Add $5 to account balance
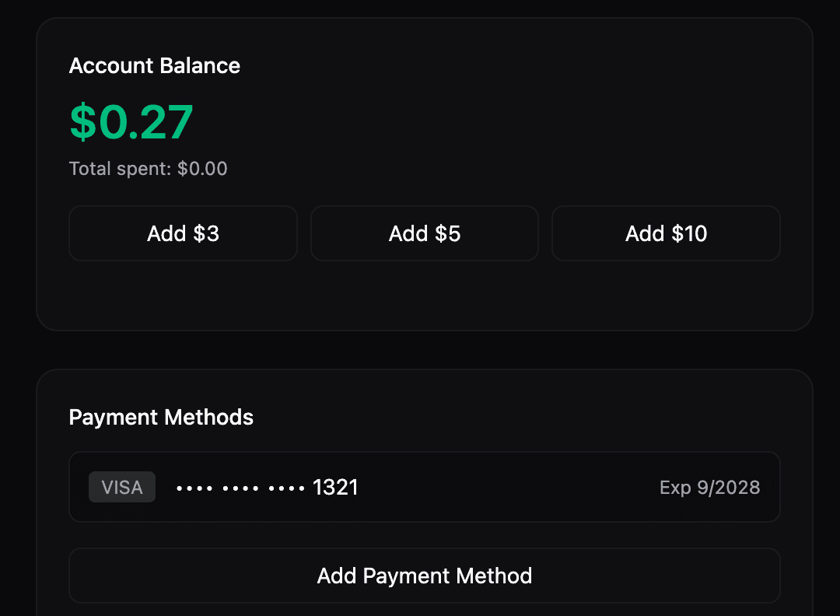The image size is (840, 616). coord(424,233)
